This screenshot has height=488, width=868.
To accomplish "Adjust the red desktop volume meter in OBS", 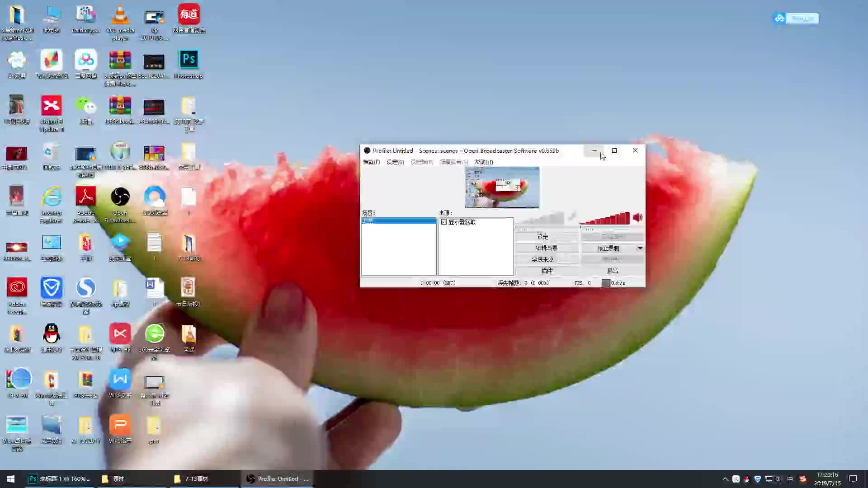I will pyautogui.click(x=605, y=218).
